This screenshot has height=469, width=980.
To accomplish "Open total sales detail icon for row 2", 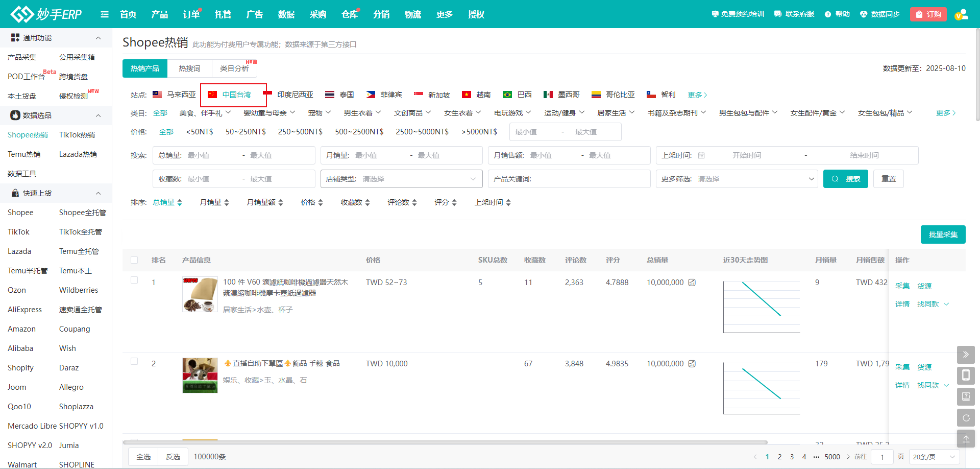I will tap(692, 364).
